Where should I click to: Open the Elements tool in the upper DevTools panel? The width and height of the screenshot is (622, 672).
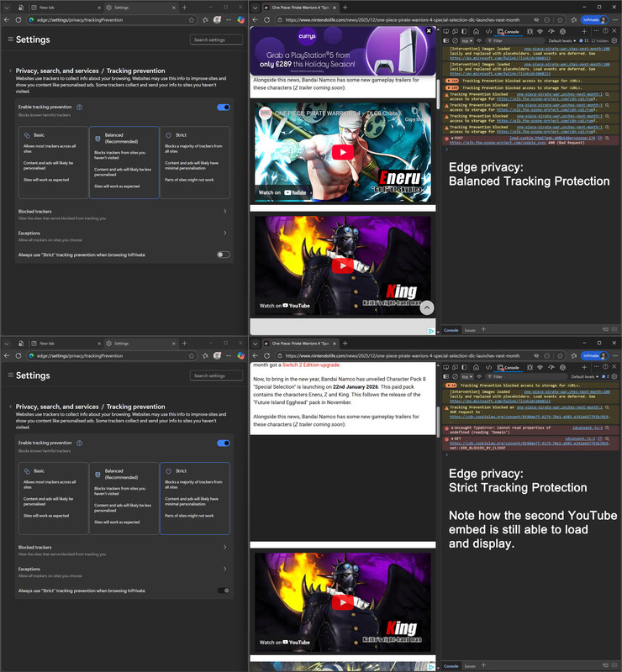coord(488,31)
